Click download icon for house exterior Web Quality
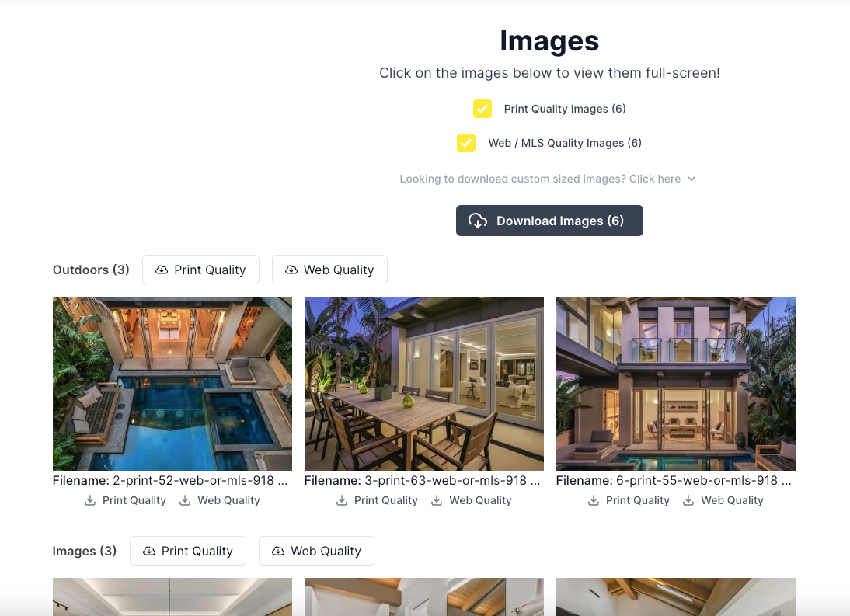The image size is (850, 616). pyautogui.click(x=688, y=500)
